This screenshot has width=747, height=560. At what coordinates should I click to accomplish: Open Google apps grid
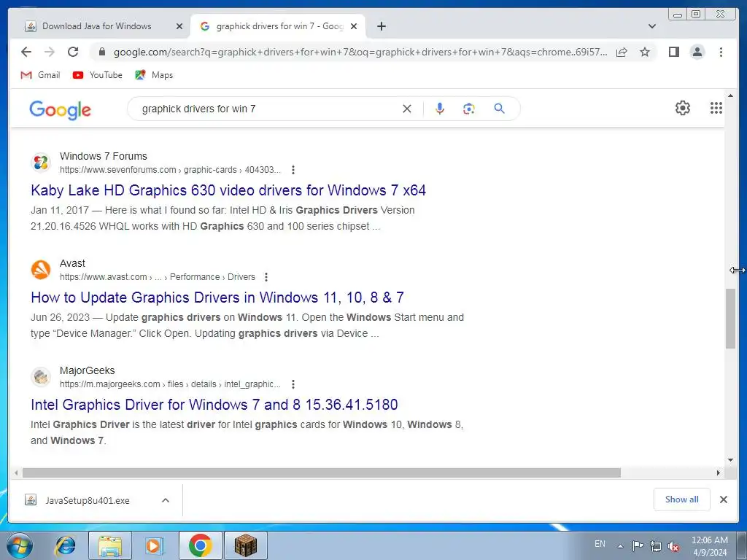tap(716, 108)
